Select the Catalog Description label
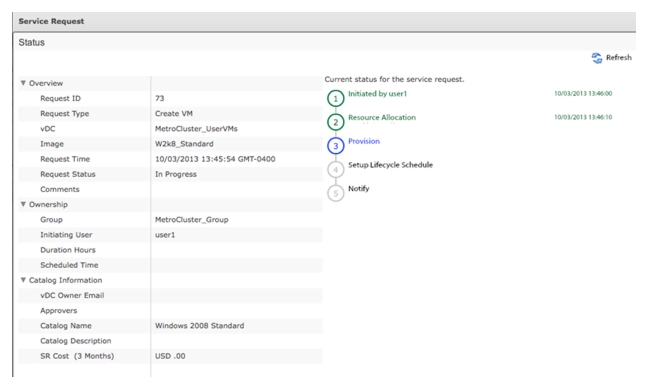This screenshot has height=390, width=649. (x=76, y=341)
